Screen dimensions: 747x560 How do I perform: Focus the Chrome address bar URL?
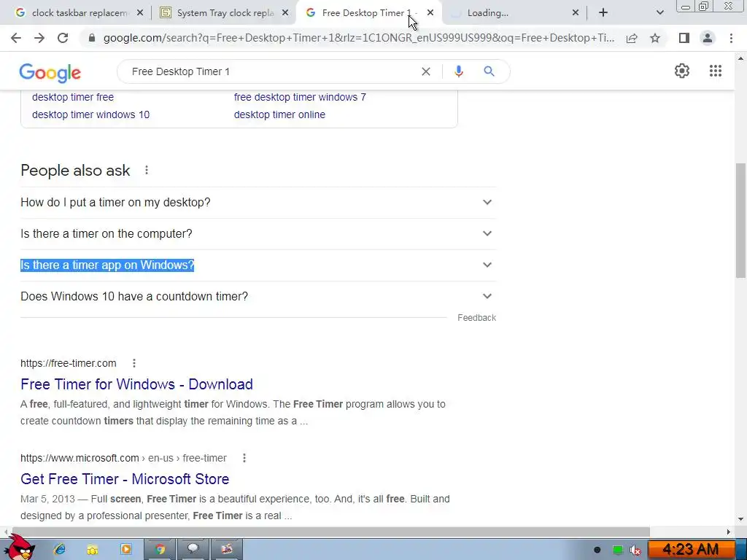(358, 38)
